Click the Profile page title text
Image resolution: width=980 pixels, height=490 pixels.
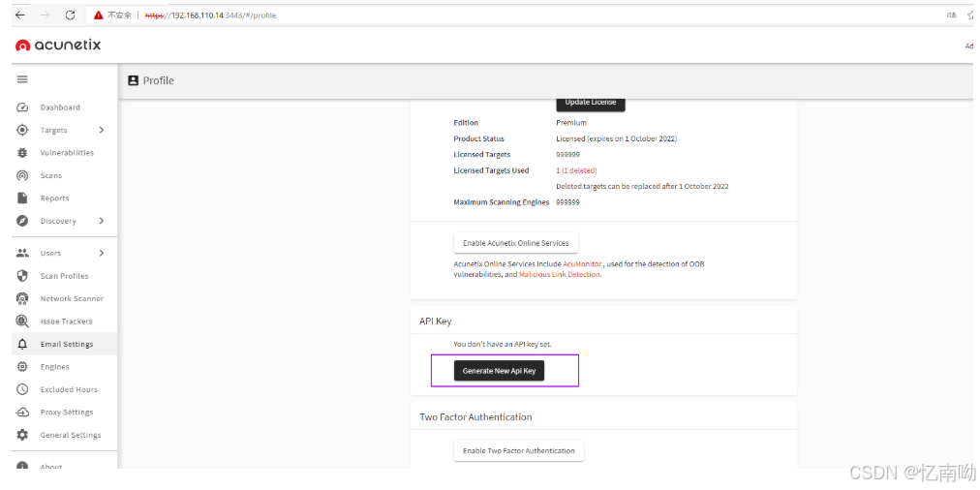(158, 80)
